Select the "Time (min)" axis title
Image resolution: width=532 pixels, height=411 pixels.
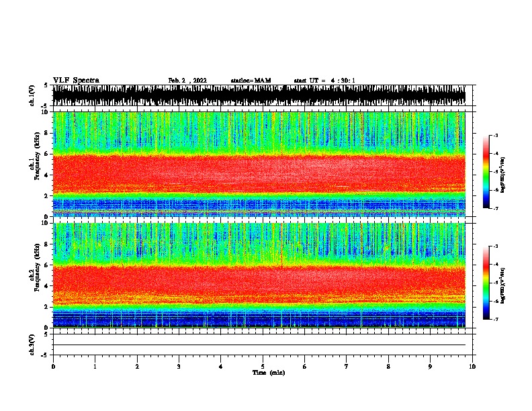point(269,373)
